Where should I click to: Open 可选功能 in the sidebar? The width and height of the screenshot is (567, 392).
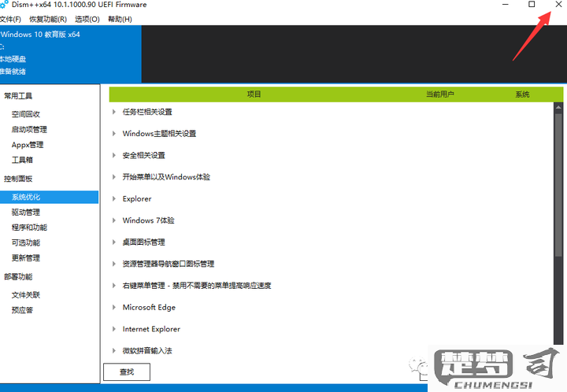tap(26, 242)
